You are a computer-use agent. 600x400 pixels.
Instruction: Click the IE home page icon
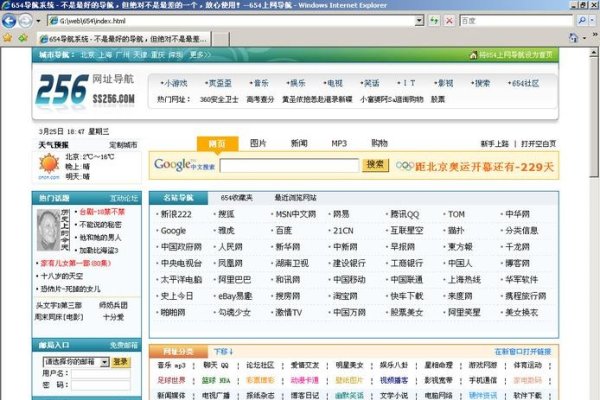573,38
